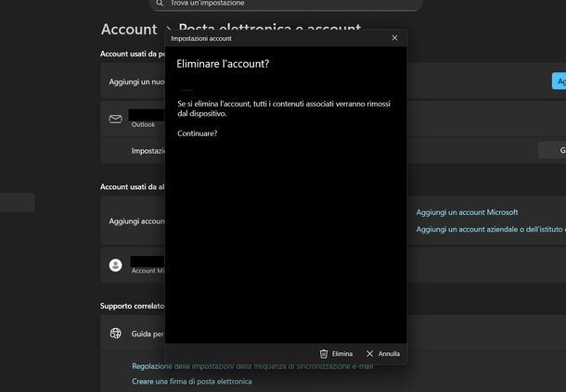Click the X icon beside Annulla
Screen dimensions: 566x392
(370, 354)
